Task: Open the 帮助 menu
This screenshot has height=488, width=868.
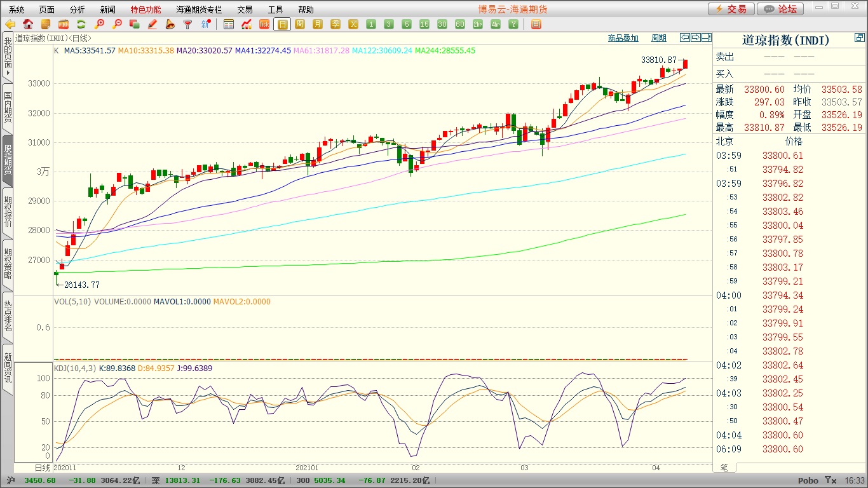Action: coord(306,10)
